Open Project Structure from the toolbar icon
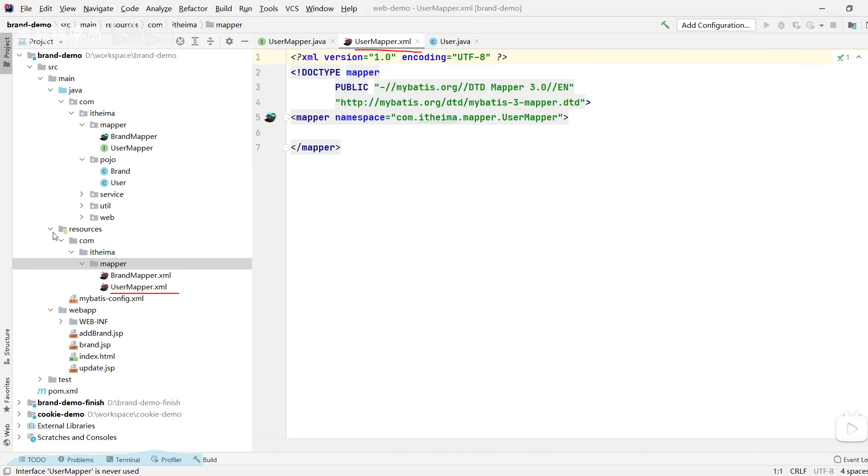Viewport: 868px width, 476px height. [x=852, y=25]
